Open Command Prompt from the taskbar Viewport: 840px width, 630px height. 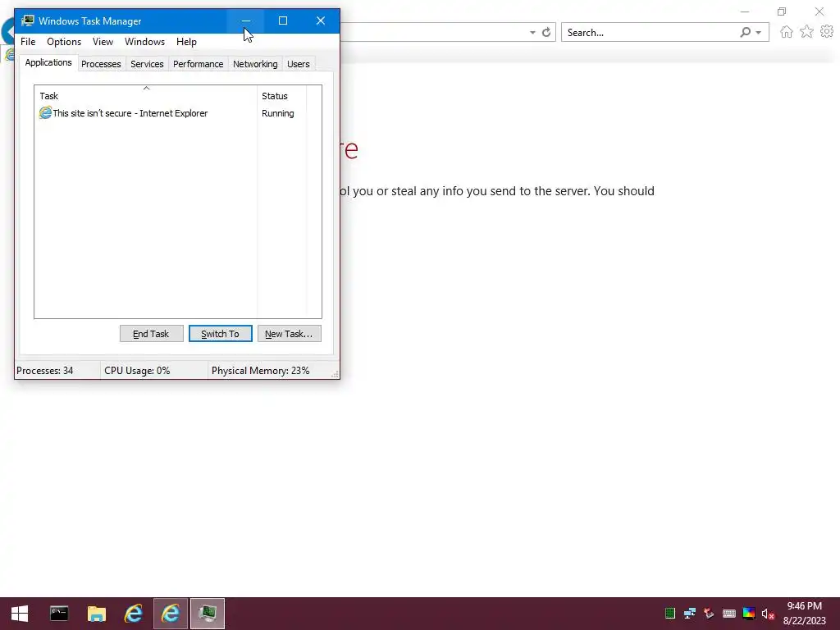pos(59,614)
